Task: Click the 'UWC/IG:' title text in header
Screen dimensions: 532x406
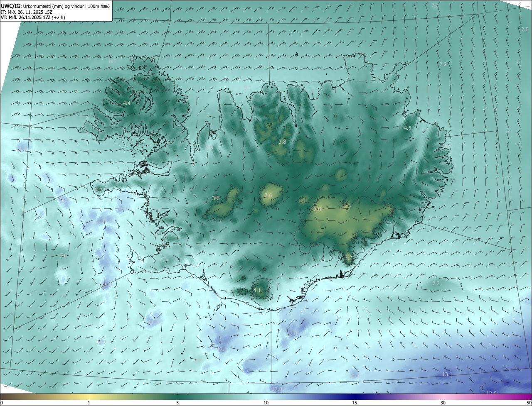Action: pyautogui.click(x=11, y=6)
